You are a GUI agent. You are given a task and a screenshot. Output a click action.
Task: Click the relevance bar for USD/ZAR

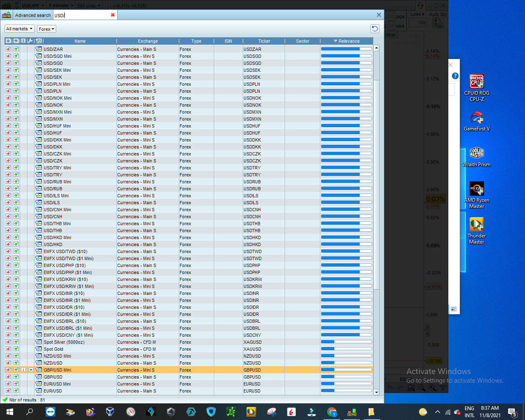pos(347,49)
